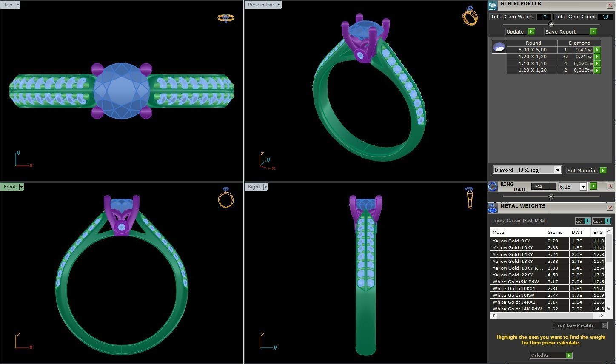Click metal list horizontal scroll left arrow
This screenshot has width=616, height=364.
click(x=493, y=316)
